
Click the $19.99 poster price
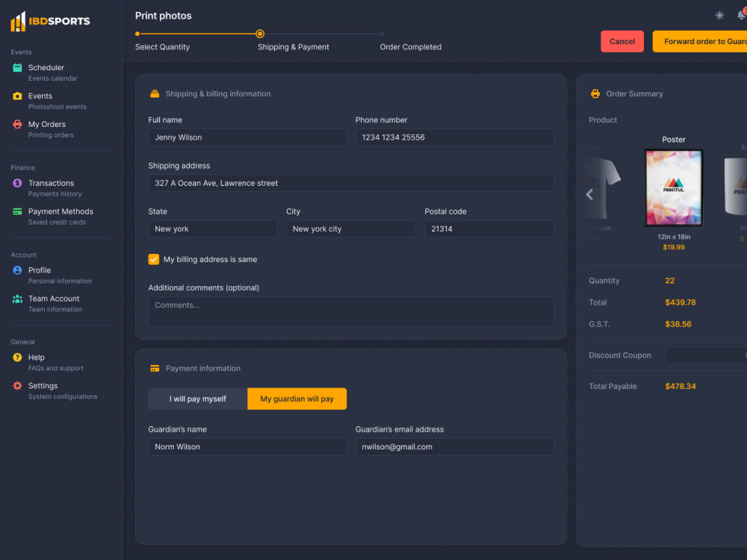pyautogui.click(x=674, y=247)
